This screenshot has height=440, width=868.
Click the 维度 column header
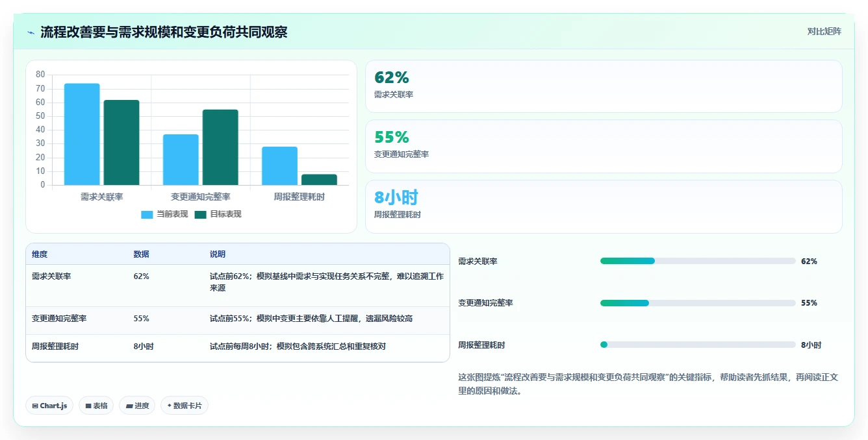[x=40, y=254]
